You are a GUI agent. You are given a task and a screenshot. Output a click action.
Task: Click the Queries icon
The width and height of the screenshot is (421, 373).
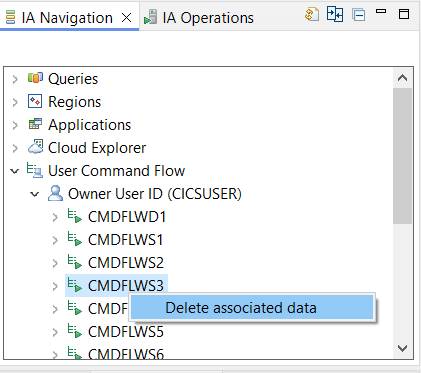(35, 78)
